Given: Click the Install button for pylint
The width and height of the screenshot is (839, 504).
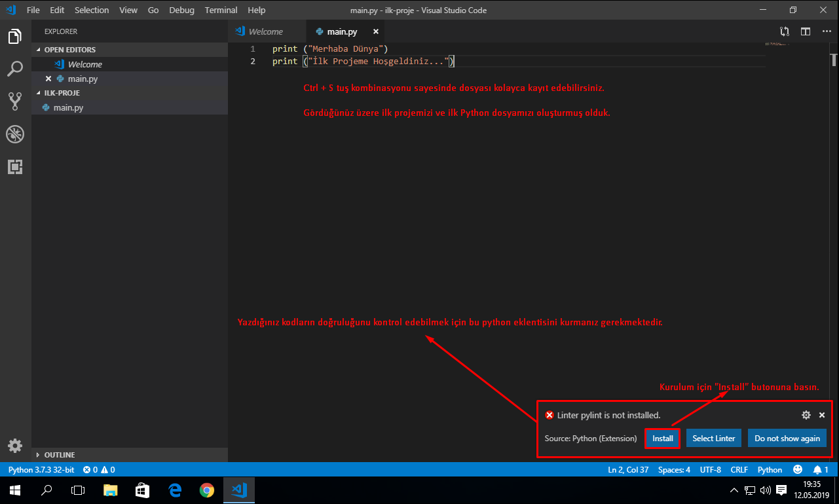Looking at the screenshot, I should click(662, 438).
